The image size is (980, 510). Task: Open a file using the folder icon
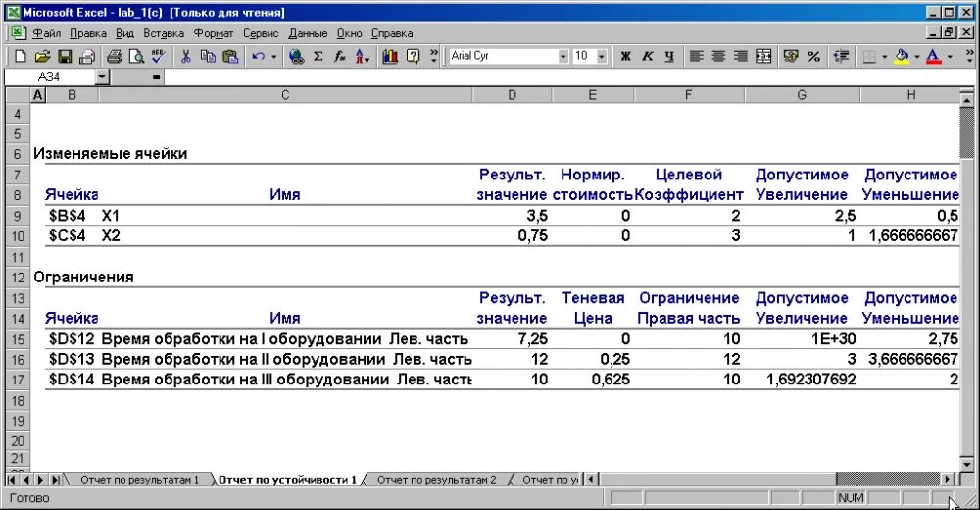42,56
